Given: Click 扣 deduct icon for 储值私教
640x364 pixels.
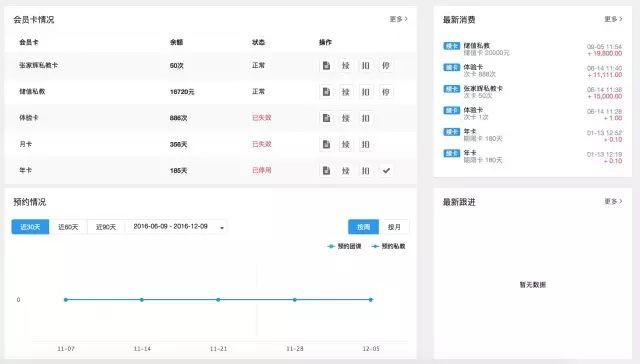Looking at the screenshot, I should [366, 92].
